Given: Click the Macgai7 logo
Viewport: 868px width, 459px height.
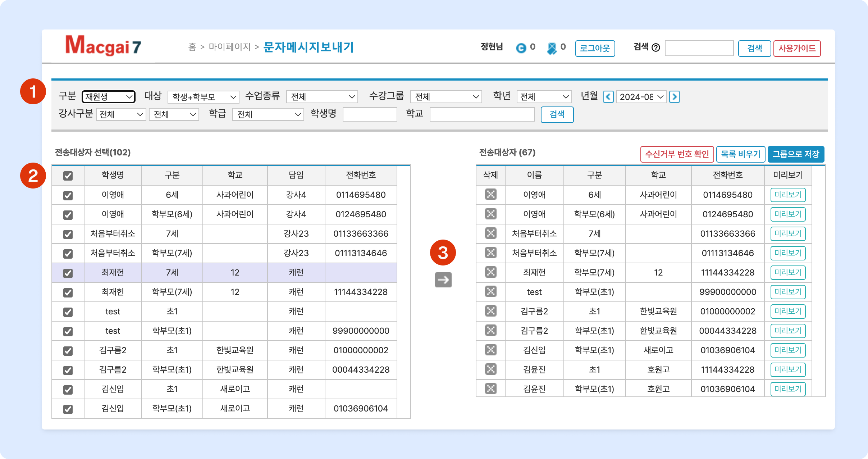Looking at the screenshot, I should pyautogui.click(x=103, y=46).
